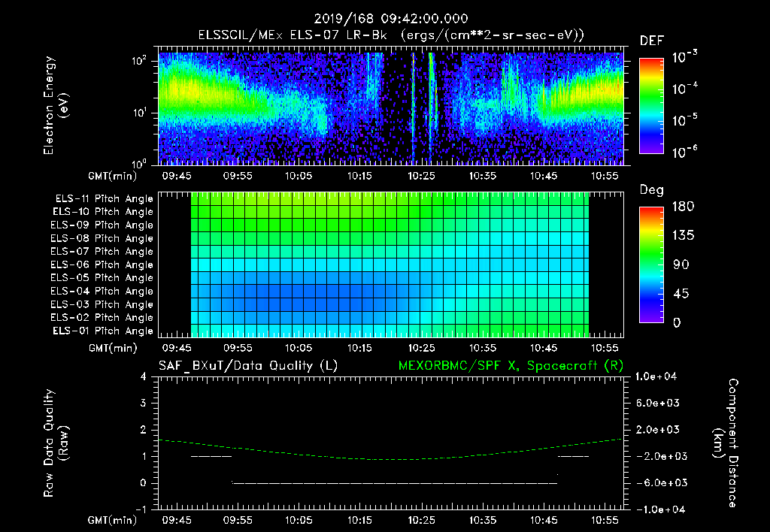Screen dimensions: 770x532
Task: Click the ELS-10 Pitch Angle row label
Action: point(103,212)
